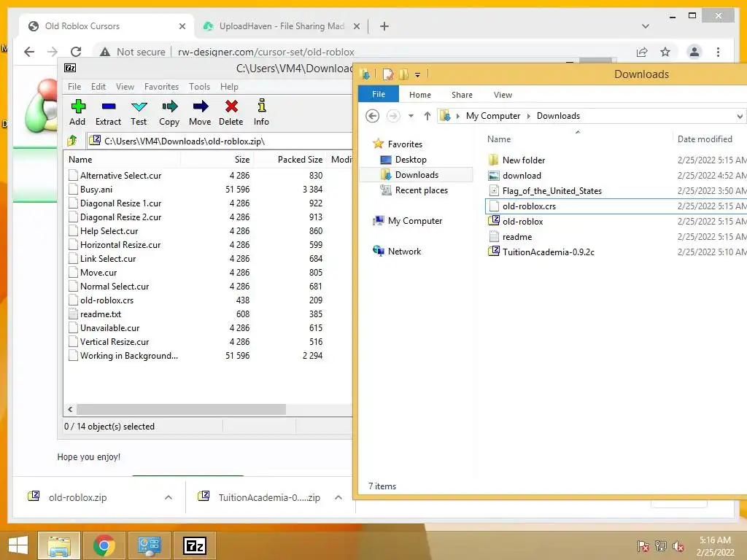This screenshot has width=747, height=560.
Task: Select TuitionAcademia-0.9.2c in the Downloads folder
Action: click(x=549, y=252)
